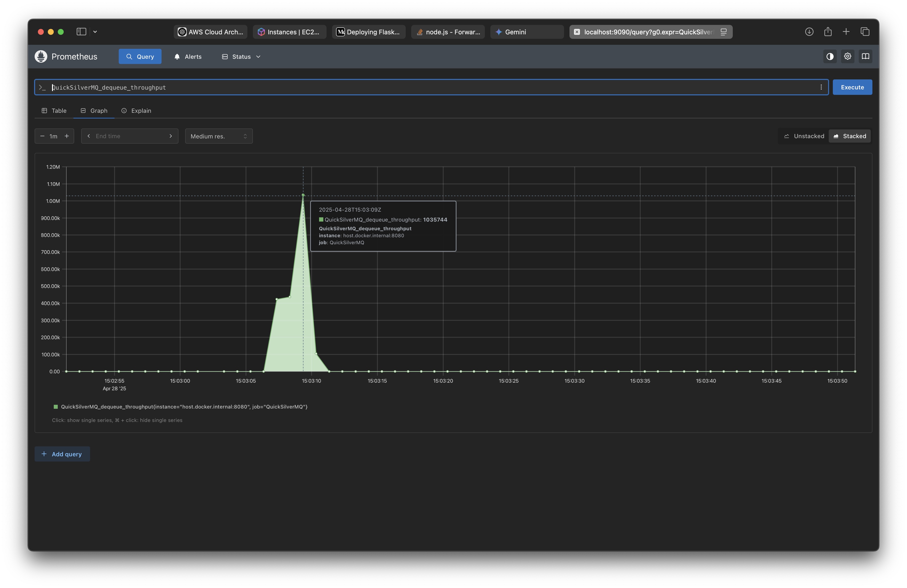Image resolution: width=907 pixels, height=588 pixels.
Task: Open the Prometheus settings gear icon
Action: (847, 57)
